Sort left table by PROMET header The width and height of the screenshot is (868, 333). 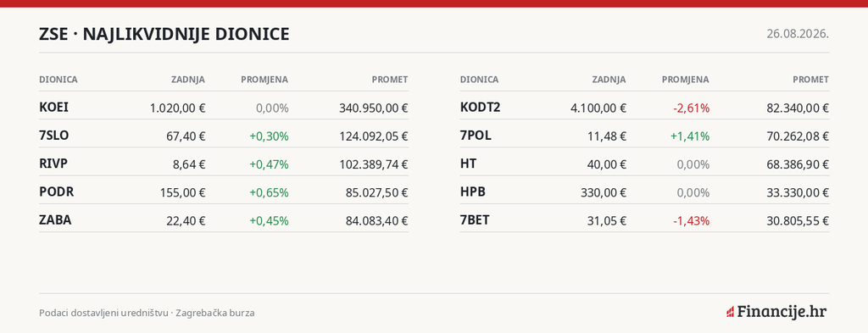click(x=390, y=80)
